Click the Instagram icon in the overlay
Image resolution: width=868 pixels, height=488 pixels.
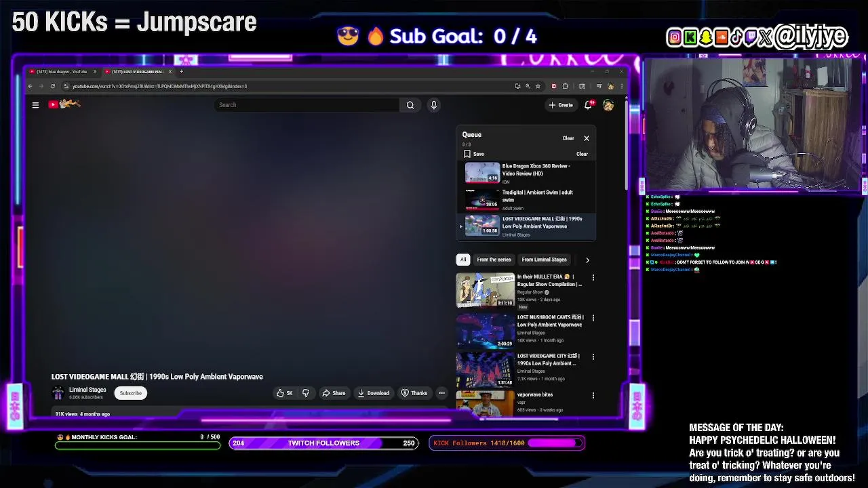point(675,37)
